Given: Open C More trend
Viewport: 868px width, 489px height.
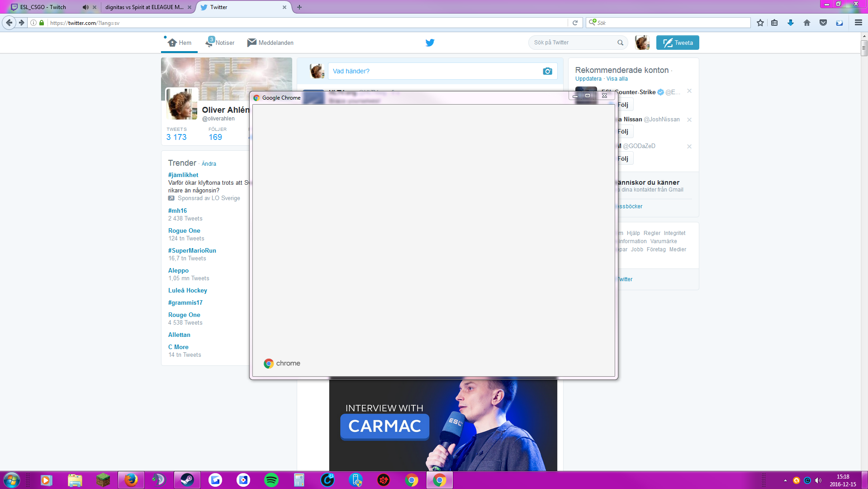Looking at the screenshot, I should (x=178, y=347).
